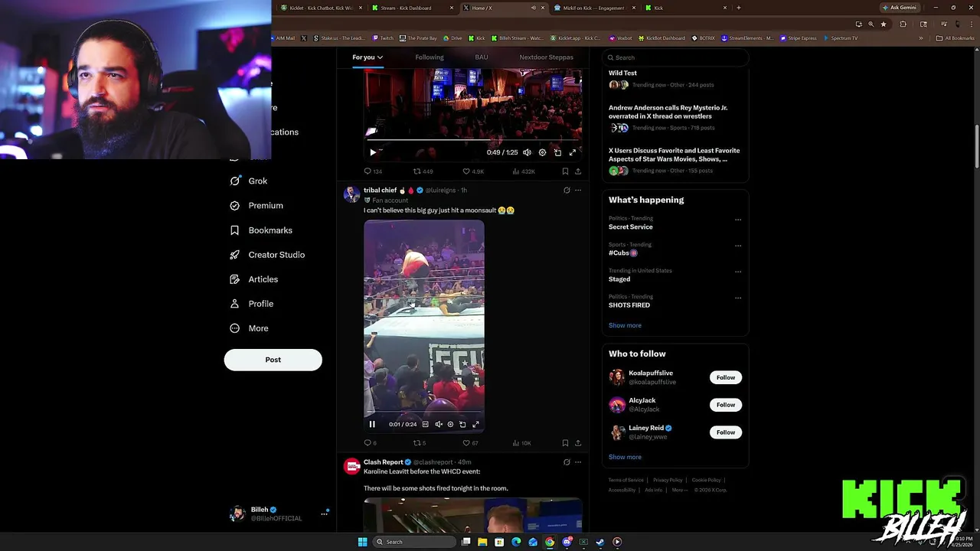Image resolution: width=980 pixels, height=551 pixels.
Task: Toggle captions on the moonsault video
Action: (425, 424)
